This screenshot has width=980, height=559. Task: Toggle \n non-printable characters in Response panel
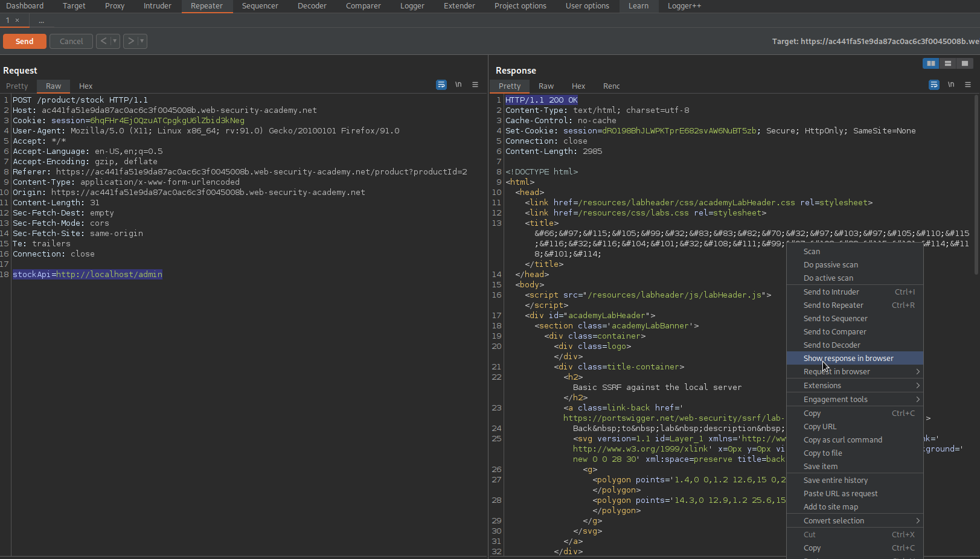pos(951,85)
